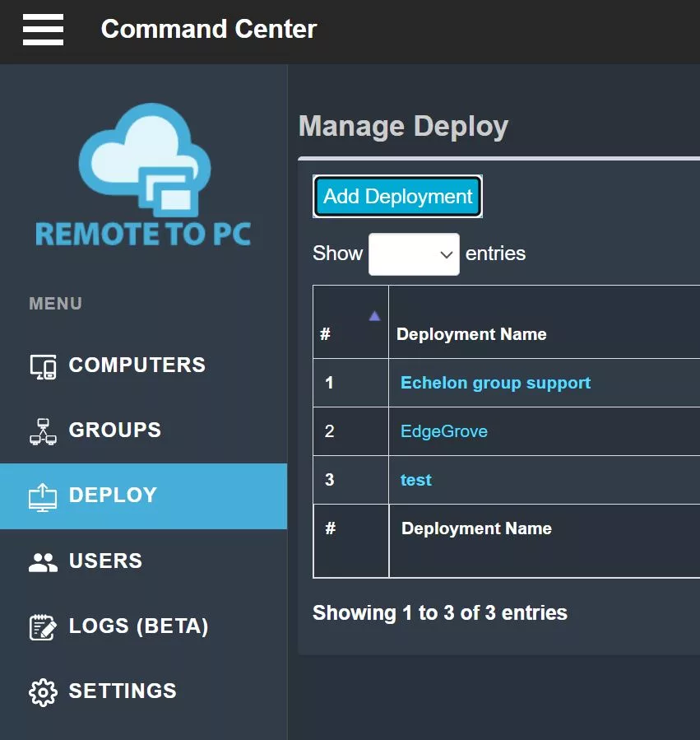Open the EdgeGrove deployment link
Screen dimensions: 700x740
(x=443, y=431)
